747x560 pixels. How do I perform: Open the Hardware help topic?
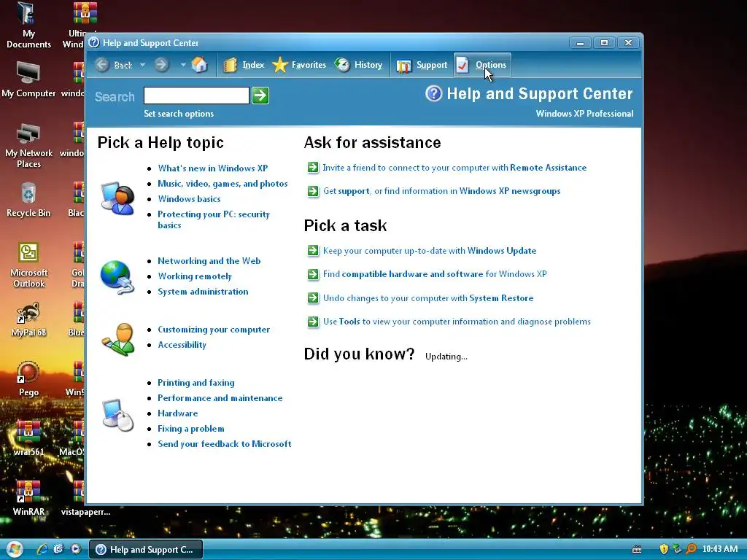click(x=178, y=413)
